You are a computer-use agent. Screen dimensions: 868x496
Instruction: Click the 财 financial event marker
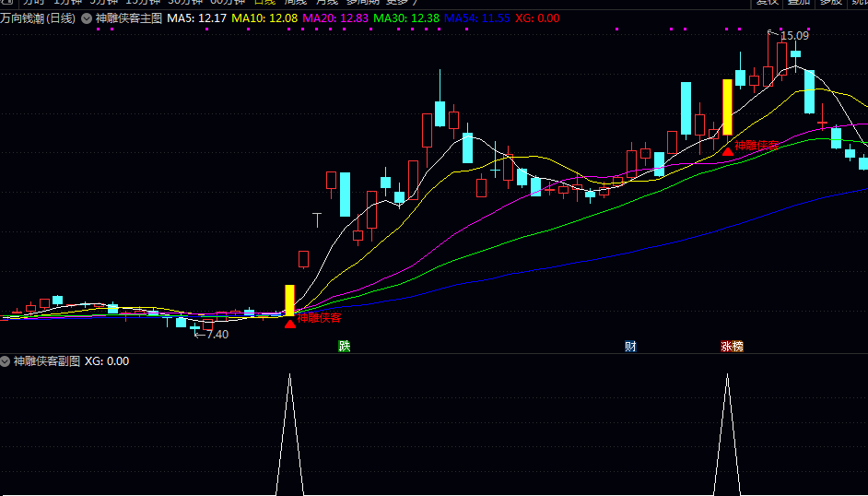tap(630, 347)
